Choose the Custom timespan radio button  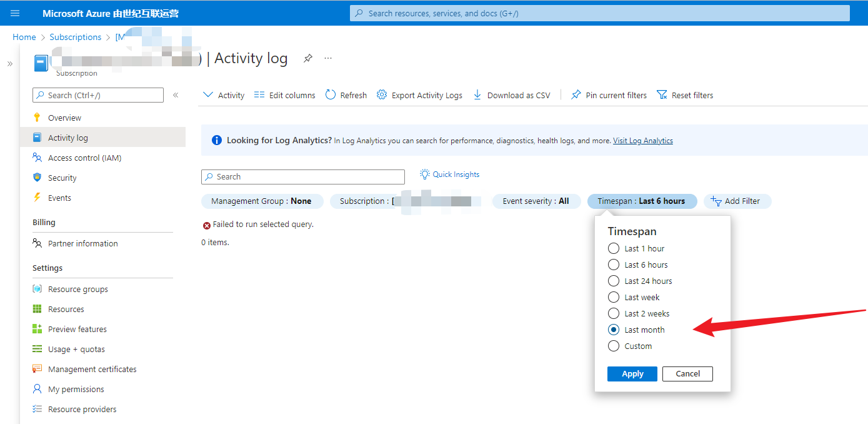click(614, 346)
